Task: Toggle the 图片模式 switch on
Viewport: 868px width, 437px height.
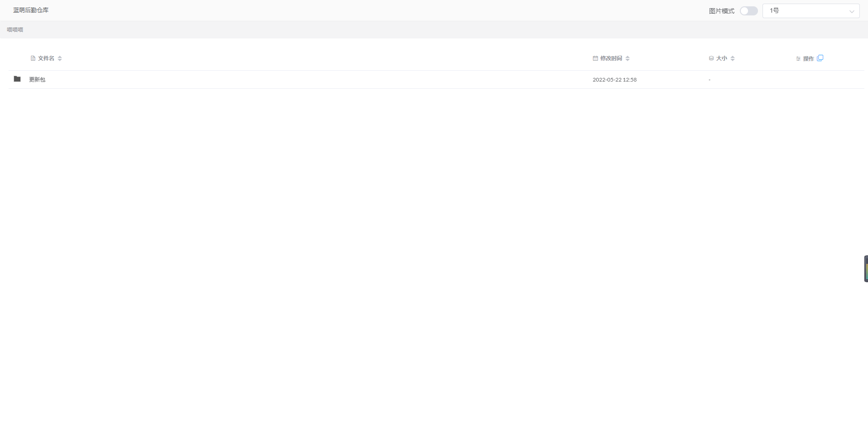Action: (x=748, y=11)
